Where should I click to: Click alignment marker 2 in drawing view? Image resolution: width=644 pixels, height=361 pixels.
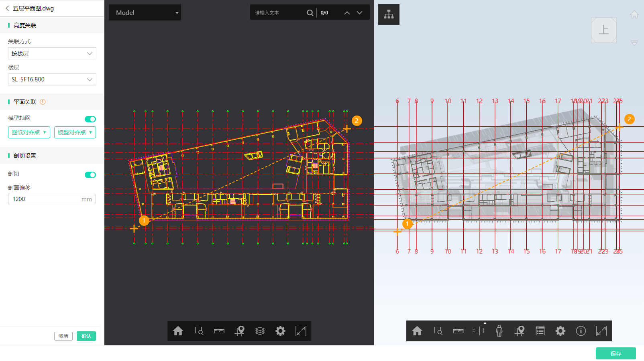pyautogui.click(x=357, y=121)
